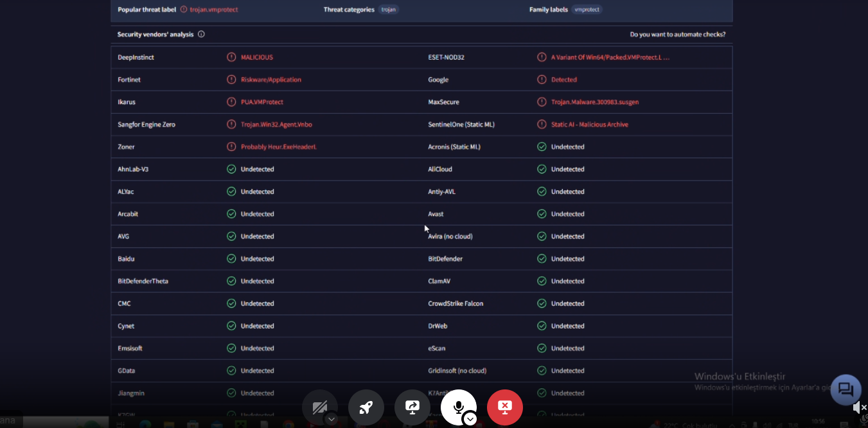
Task: Click the Static AI - Malicious Archive text
Action: (590, 125)
